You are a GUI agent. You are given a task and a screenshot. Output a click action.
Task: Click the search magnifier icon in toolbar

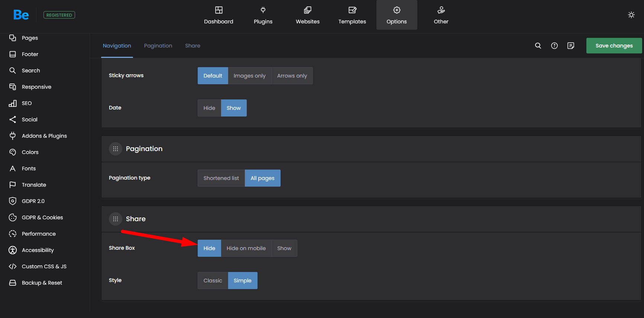(538, 46)
